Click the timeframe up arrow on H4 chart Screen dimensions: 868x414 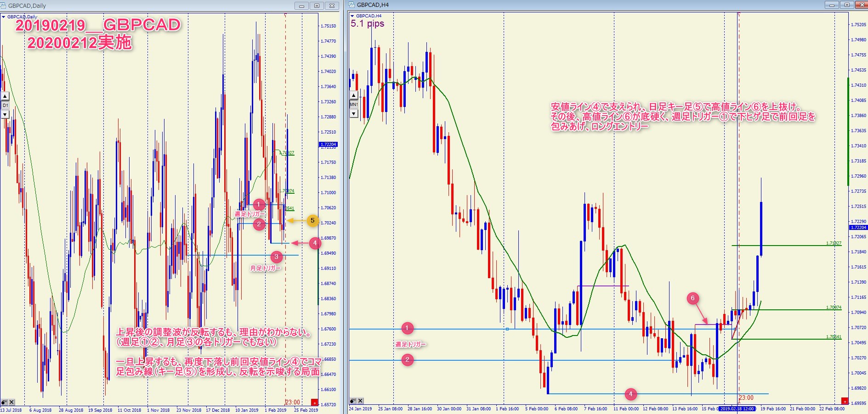pos(354,95)
